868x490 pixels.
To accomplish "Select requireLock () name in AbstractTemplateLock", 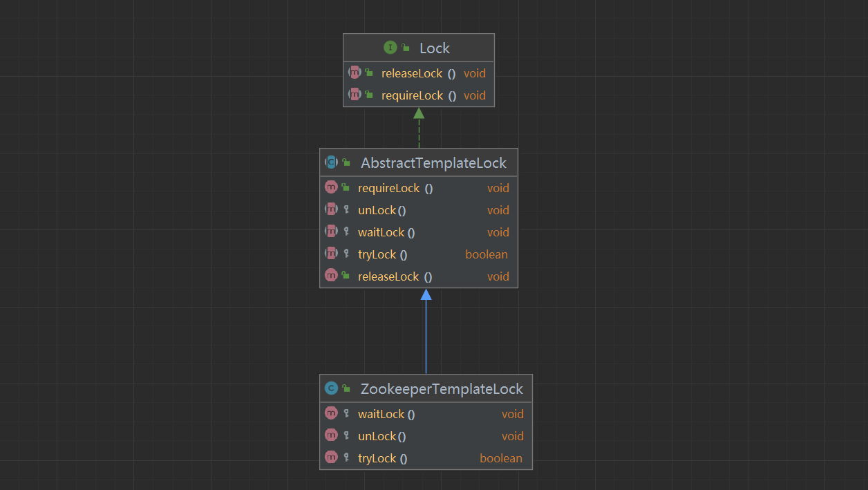I will click(x=395, y=188).
